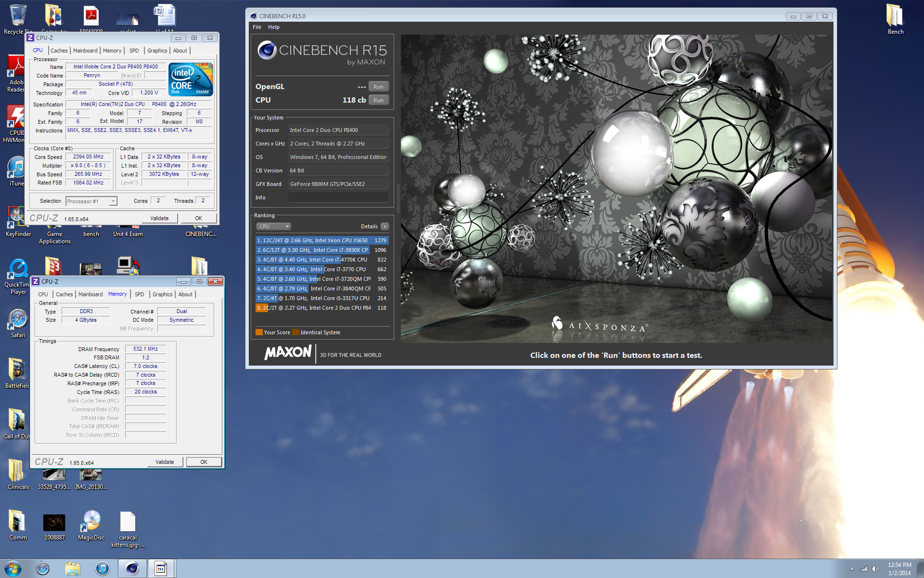Open the Help menu in Cinebench
This screenshot has height=578, width=924.
tap(274, 27)
